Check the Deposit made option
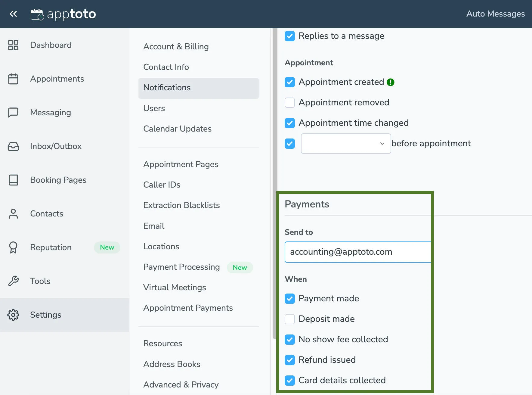Viewport: 532px width, 395px height. click(289, 319)
